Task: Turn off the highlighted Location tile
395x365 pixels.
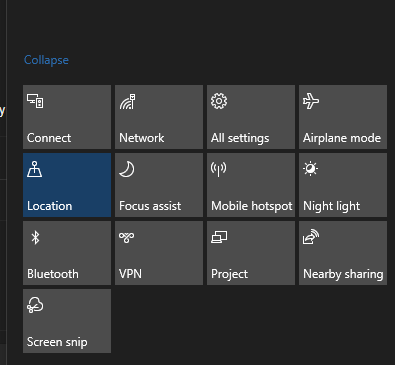Action: [x=67, y=185]
